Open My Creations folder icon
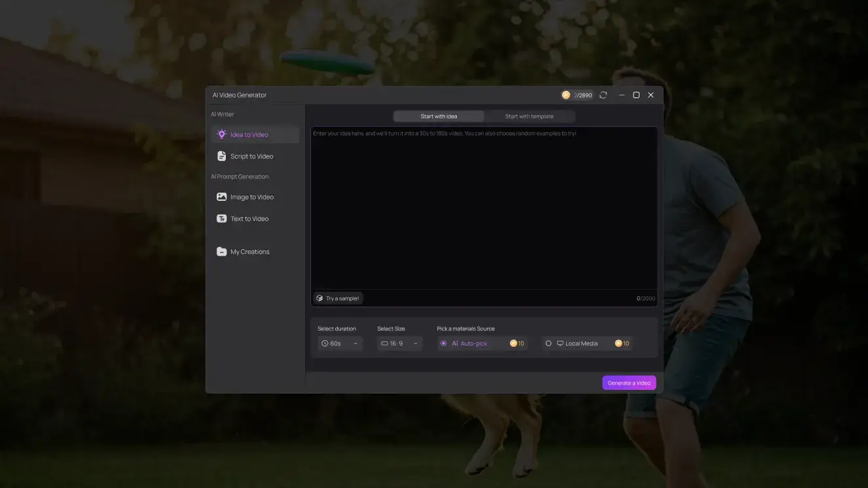Screen dimensions: 868x488 [x=221, y=252]
